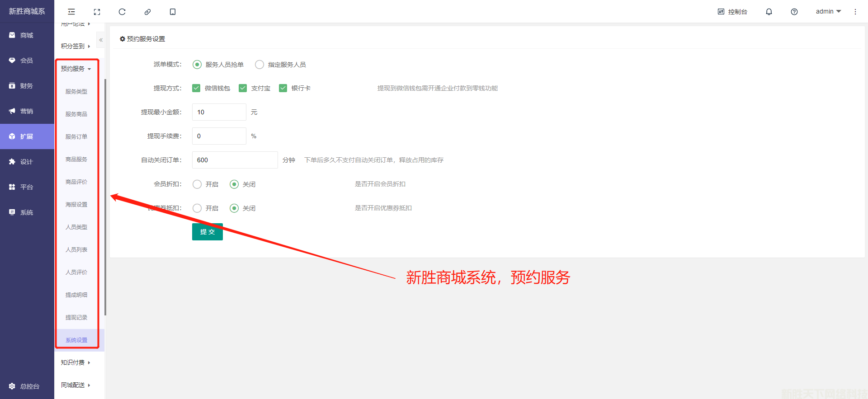The width and height of the screenshot is (868, 399).
Task: Go to 财务 in main navigation
Action: [x=27, y=86]
